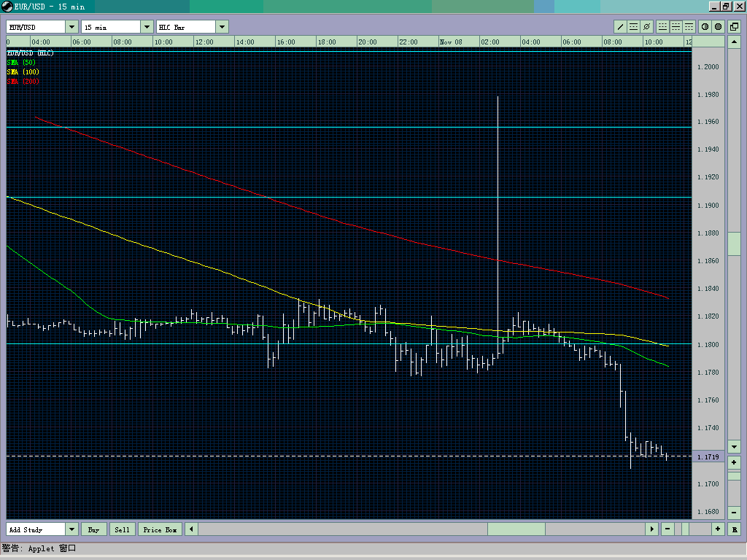Click the cascade windows icon
This screenshot has height=560, width=747.
734,26
